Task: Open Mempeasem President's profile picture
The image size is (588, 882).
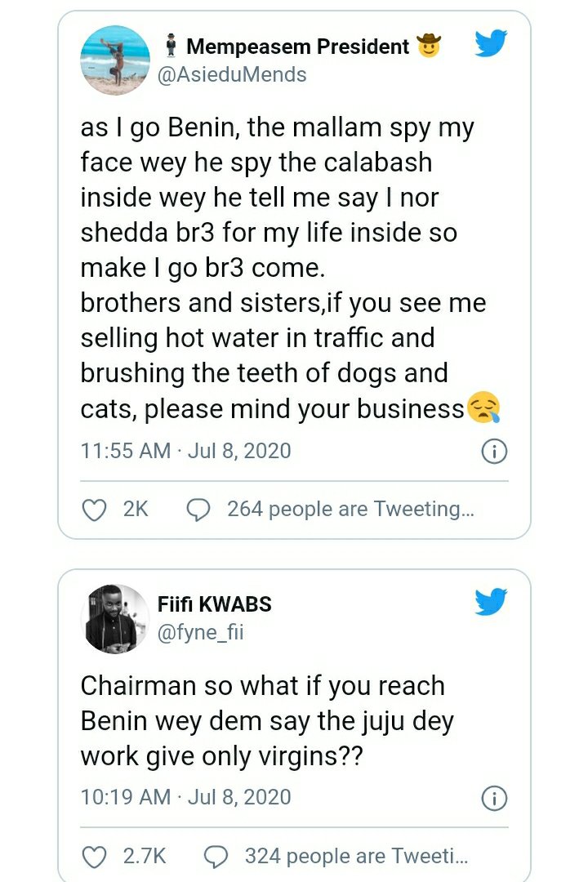Action: pos(115,60)
